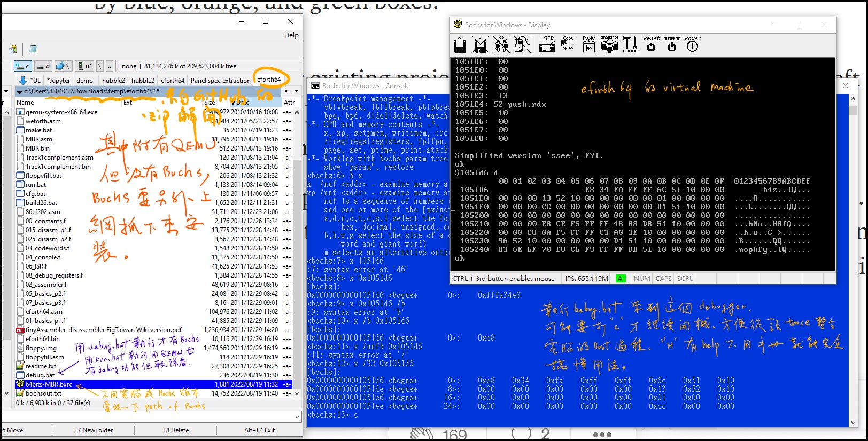868x441 pixels.
Task: Open the network drive button
Action: coord(63,66)
